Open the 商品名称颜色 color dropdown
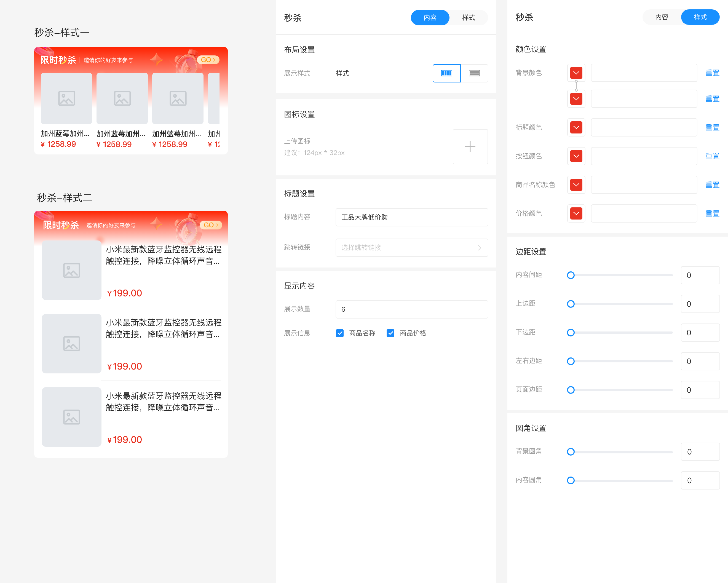The image size is (728, 583). [576, 184]
